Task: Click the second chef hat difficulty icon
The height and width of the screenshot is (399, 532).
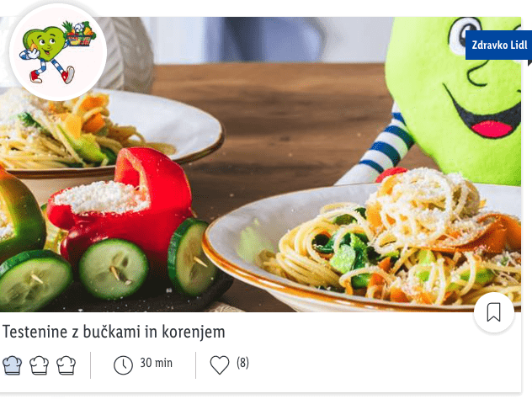Action: (40, 365)
